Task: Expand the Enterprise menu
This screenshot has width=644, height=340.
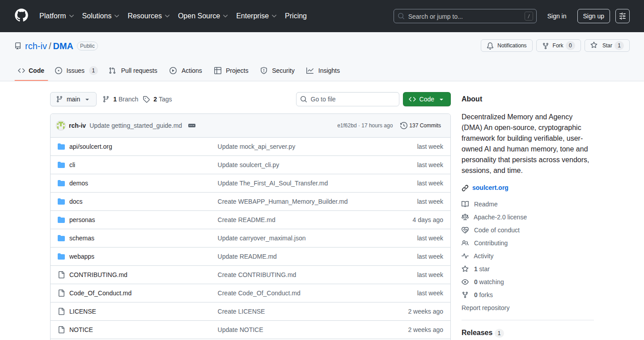Action: tap(256, 16)
